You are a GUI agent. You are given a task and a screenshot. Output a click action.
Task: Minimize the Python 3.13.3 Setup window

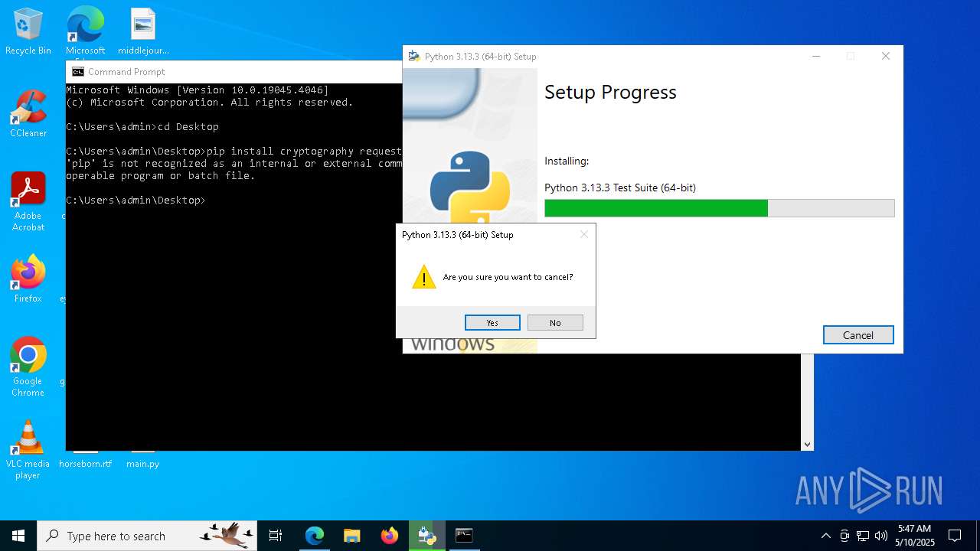coord(816,56)
